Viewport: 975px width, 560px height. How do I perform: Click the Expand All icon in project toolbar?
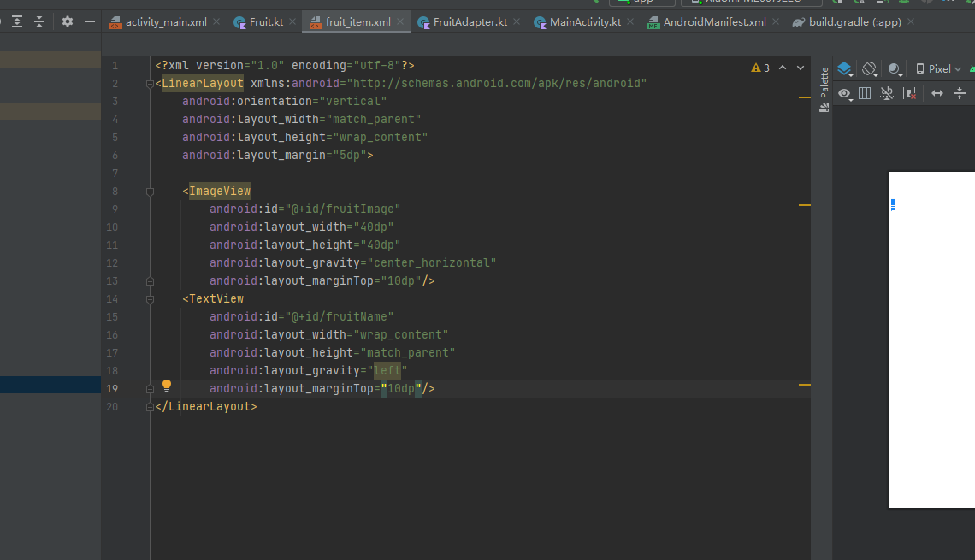pyautogui.click(x=17, y=21)
